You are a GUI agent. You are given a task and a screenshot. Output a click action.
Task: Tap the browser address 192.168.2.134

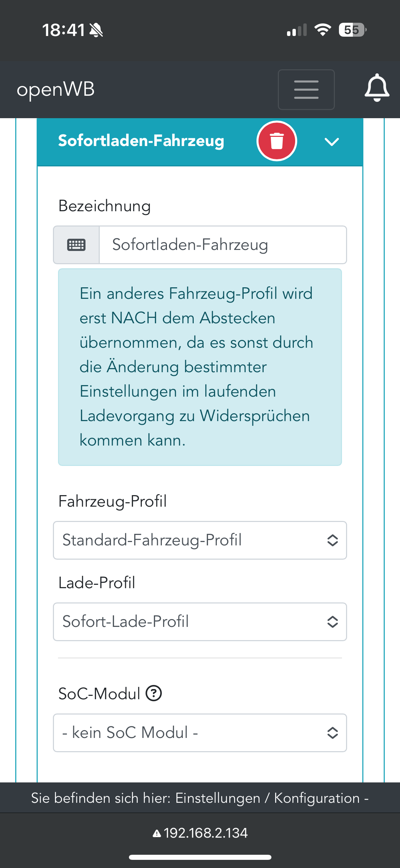[206, 833]
